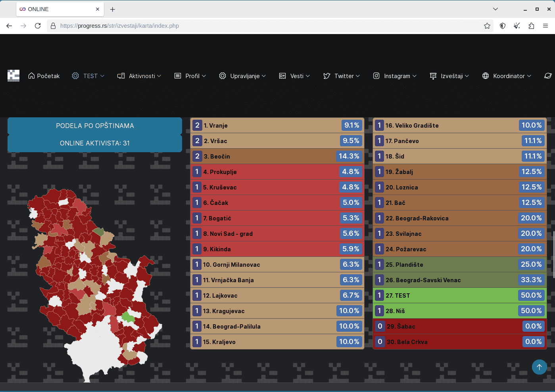Select the 26. Beograd-Savski Venac row

pos(460,280)
